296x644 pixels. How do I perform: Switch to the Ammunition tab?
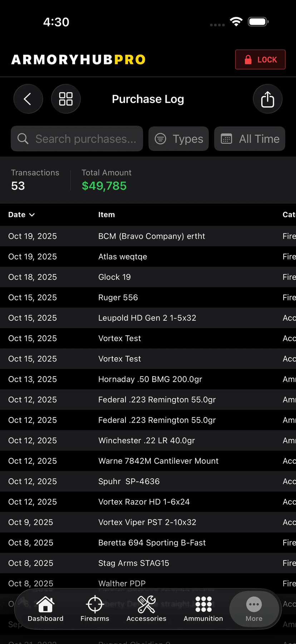point(203,609)
